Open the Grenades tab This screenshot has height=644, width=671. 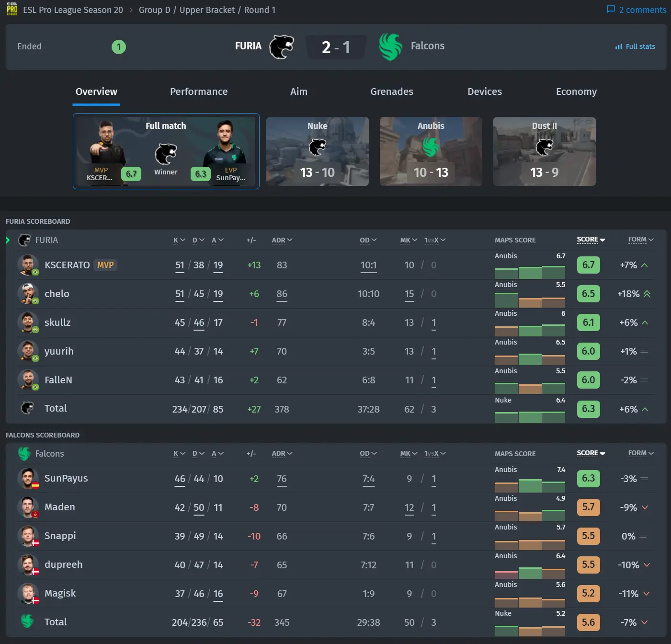click(392, 92)
